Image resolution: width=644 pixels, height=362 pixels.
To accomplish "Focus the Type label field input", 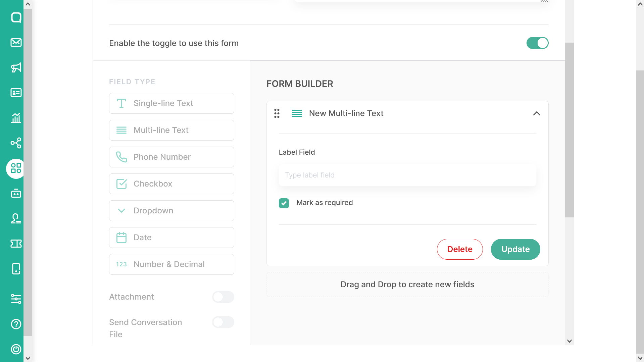I will coord(407,175).
